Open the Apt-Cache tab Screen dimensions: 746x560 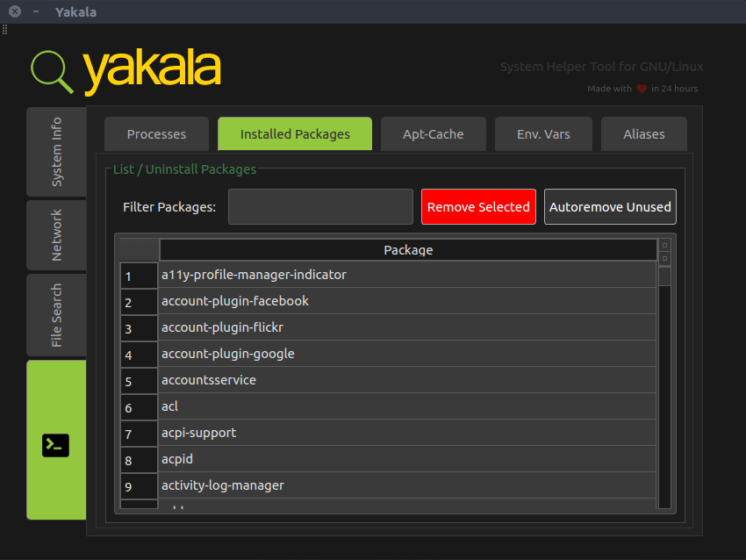[x=433, y=134]
